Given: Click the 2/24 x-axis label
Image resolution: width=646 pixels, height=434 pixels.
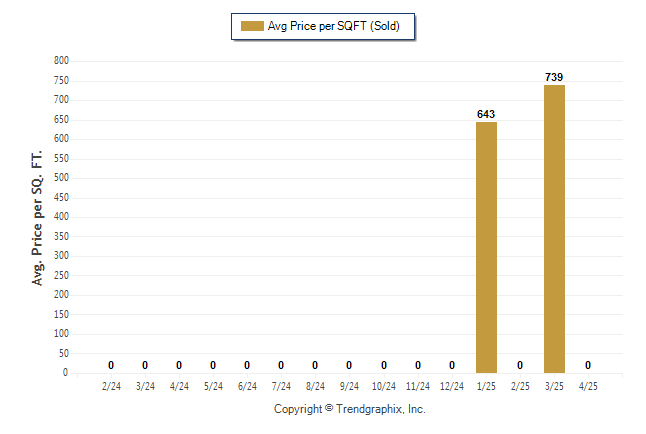Looking at the screenshot, I should 111,386.
